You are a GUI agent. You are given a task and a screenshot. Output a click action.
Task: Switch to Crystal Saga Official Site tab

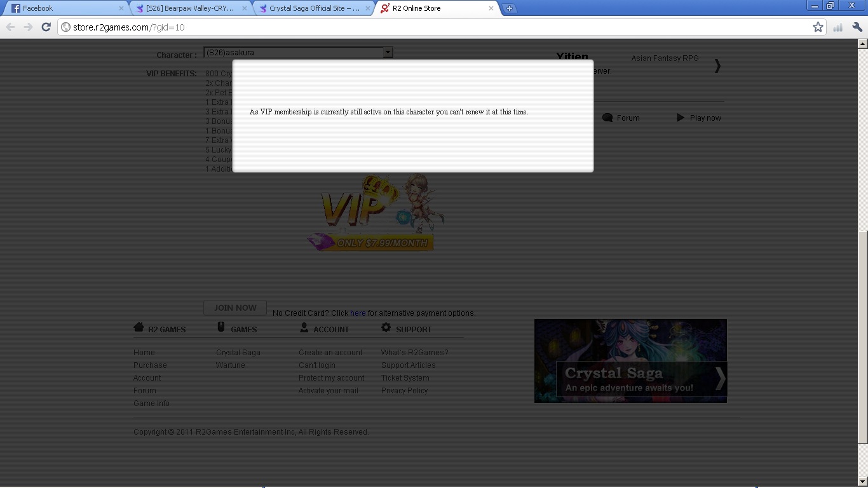[314, 8]
